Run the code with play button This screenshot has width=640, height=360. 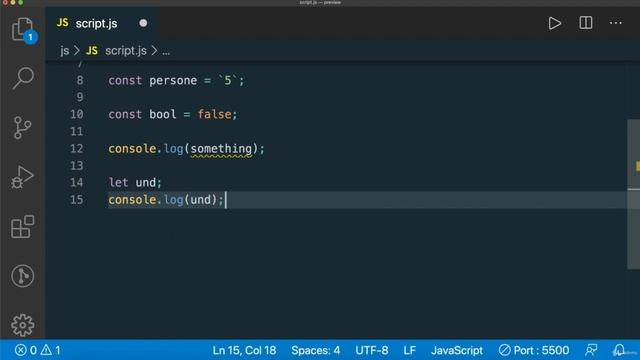point(554,23)
